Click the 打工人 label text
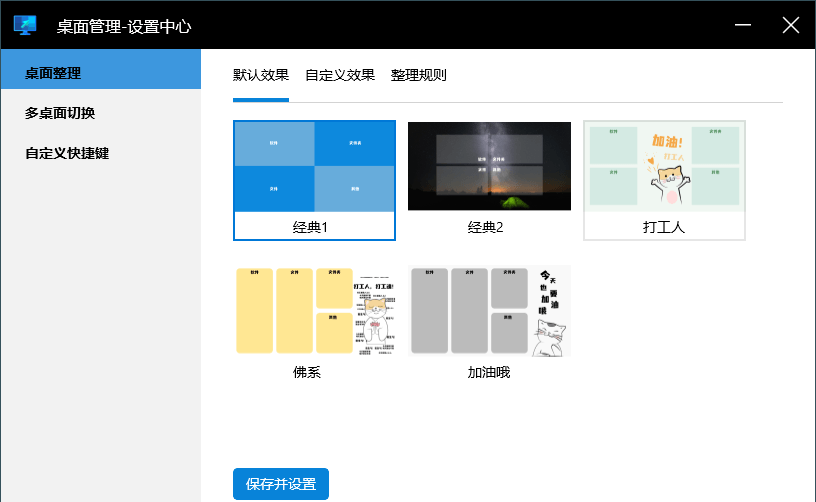 coord(663,227)
